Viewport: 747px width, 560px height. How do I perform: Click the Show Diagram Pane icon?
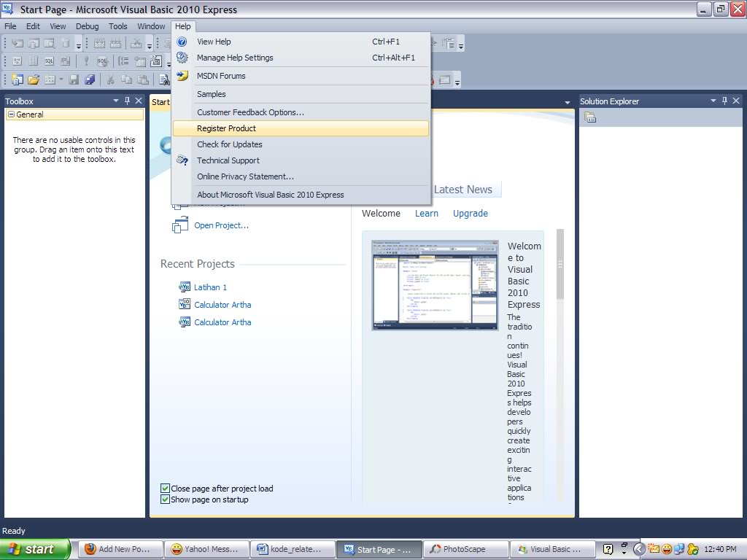[18, 61]
